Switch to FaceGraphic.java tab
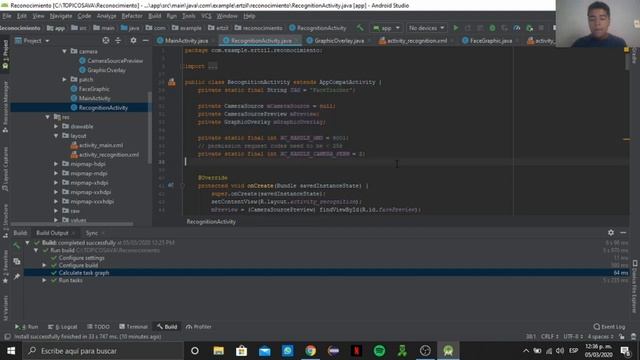This screenshot has height=360, width=640. (487, 41)
